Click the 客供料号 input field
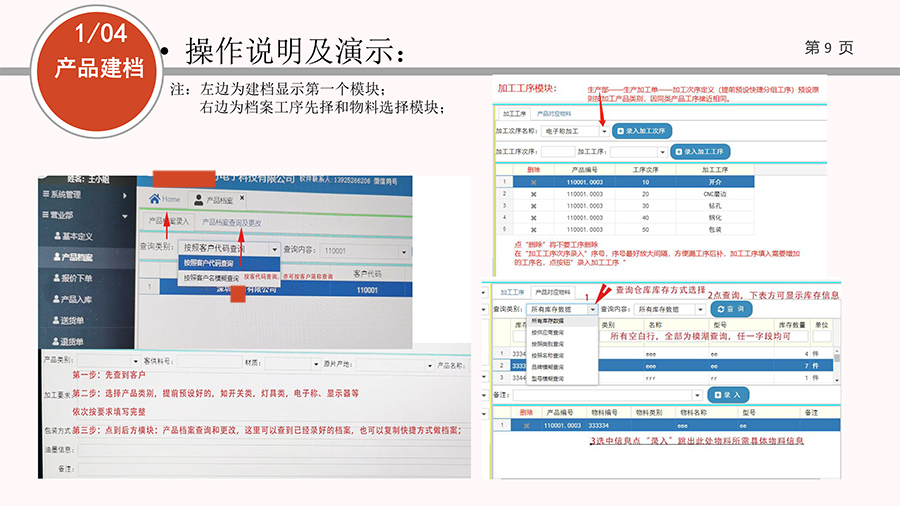The image size is (900, 506). coord(209,361)
